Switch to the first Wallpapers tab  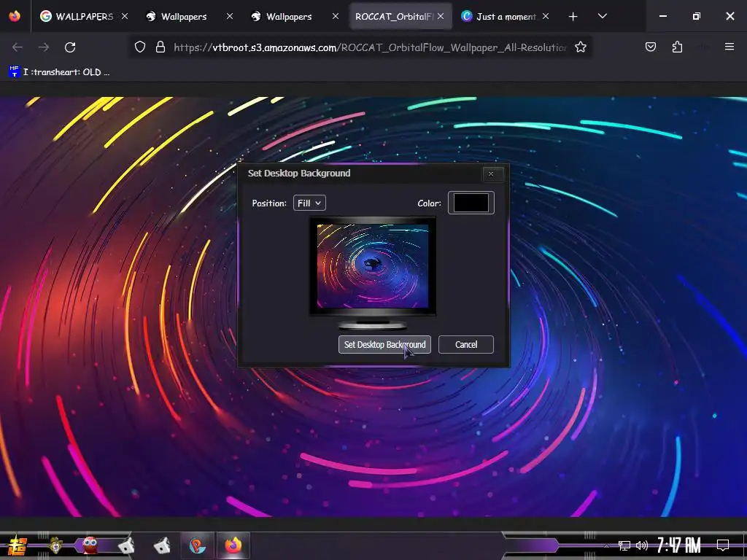183,16
